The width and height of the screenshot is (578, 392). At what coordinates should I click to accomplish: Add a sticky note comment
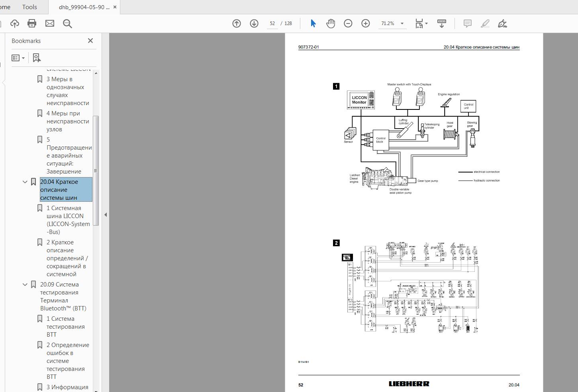[x=468, y=23]
